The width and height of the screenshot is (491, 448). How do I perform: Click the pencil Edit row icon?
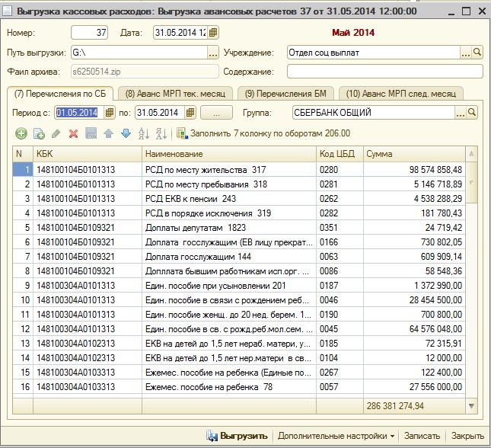(x=56, y=133)
